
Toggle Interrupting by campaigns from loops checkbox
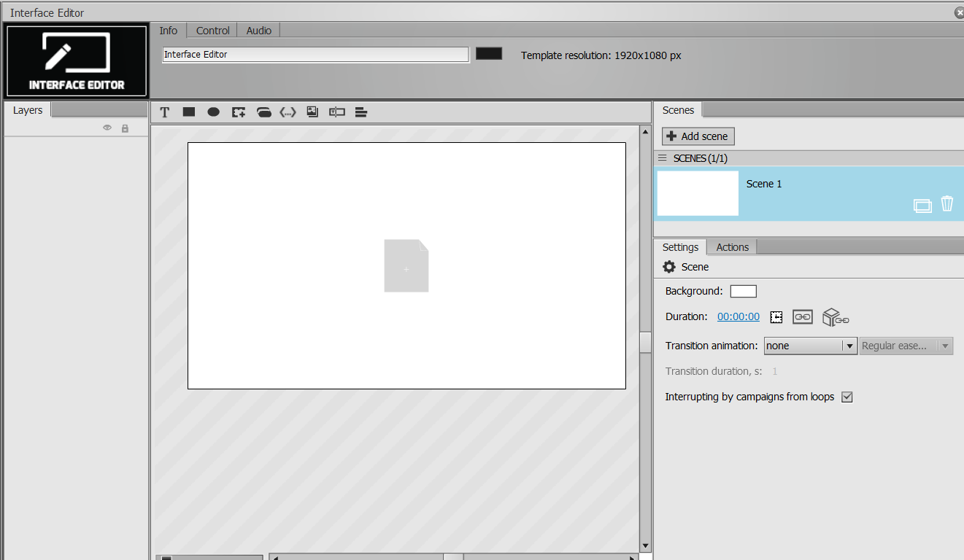[847, 397]
